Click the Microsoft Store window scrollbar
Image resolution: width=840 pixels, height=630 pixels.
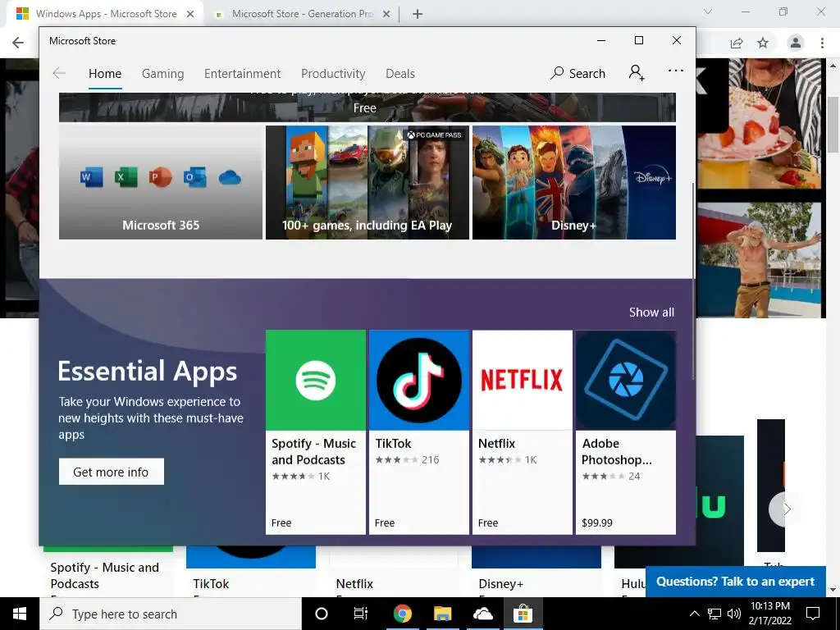pyautogui.click(x=693, y=281)
